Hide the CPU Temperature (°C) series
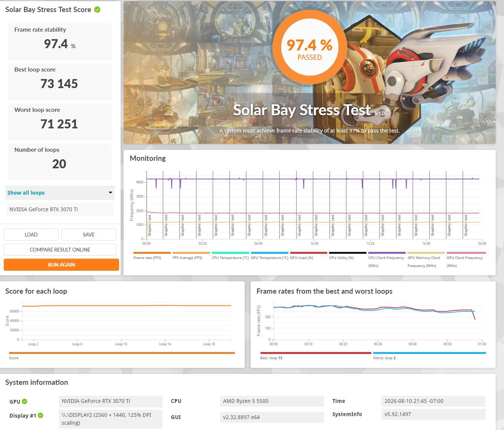Screen dimensions: 504x430 230,256
